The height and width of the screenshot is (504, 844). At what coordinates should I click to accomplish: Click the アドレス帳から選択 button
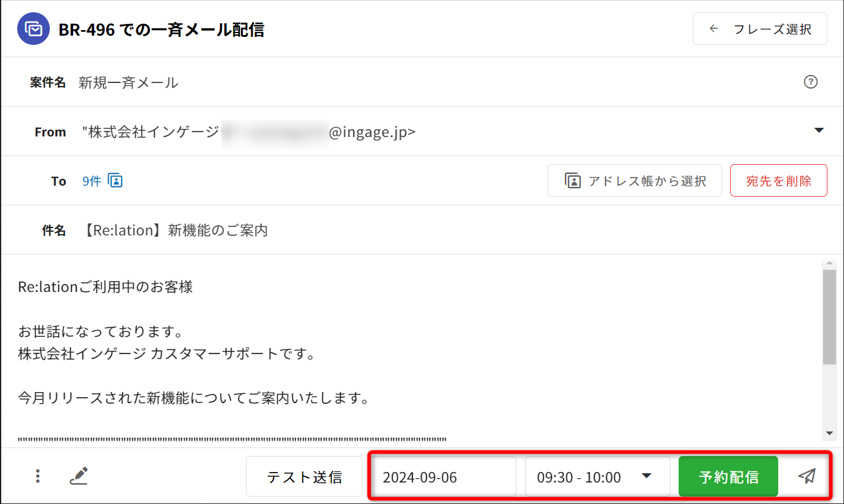(634, 181)
